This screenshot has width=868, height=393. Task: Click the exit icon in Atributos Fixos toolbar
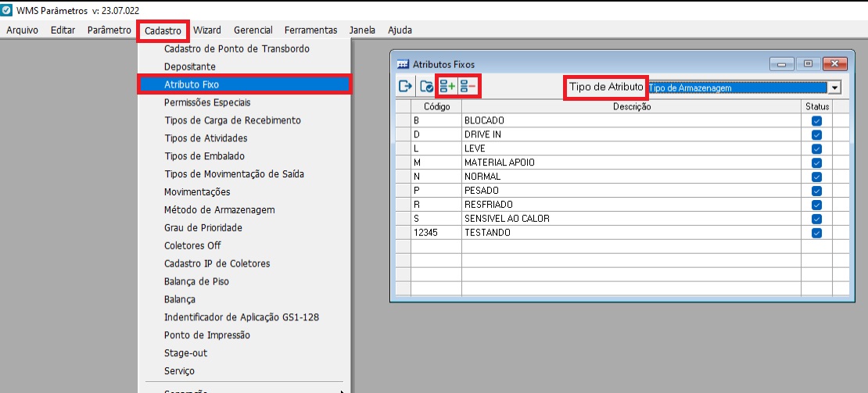coord(406,86)
